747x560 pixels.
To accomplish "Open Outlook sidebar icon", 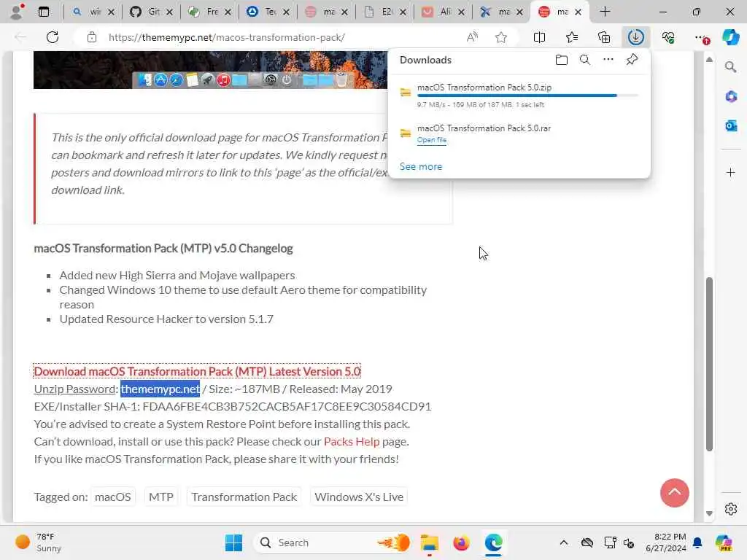I will point(730,125).
